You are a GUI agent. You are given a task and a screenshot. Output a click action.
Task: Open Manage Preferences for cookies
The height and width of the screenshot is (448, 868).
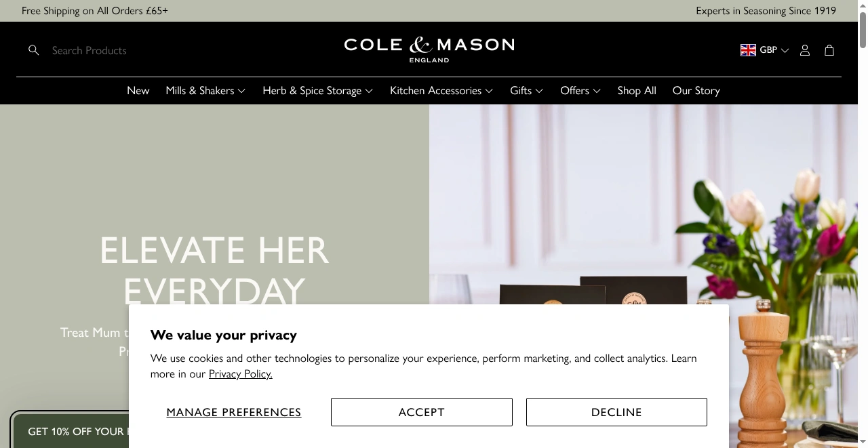point(233,411)
